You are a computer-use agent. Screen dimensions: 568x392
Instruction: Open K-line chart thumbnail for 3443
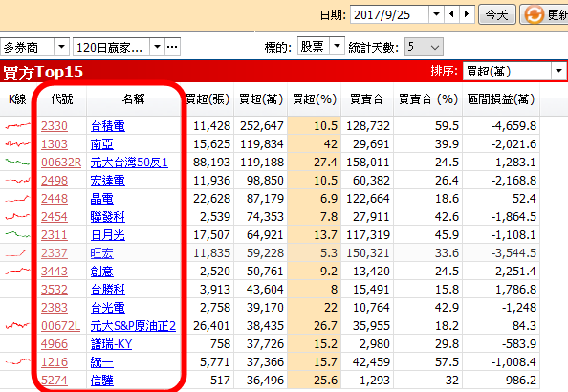click(x=18, y=271)
